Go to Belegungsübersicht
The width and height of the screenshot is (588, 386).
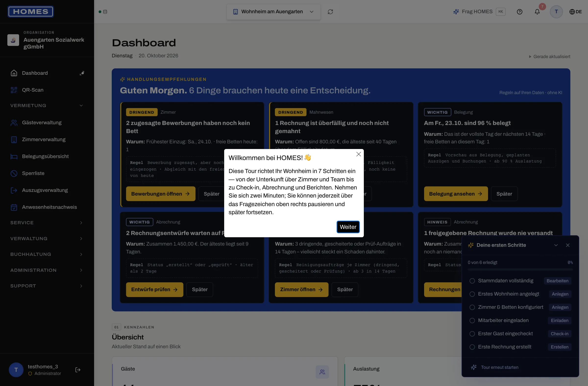point(47,156)
